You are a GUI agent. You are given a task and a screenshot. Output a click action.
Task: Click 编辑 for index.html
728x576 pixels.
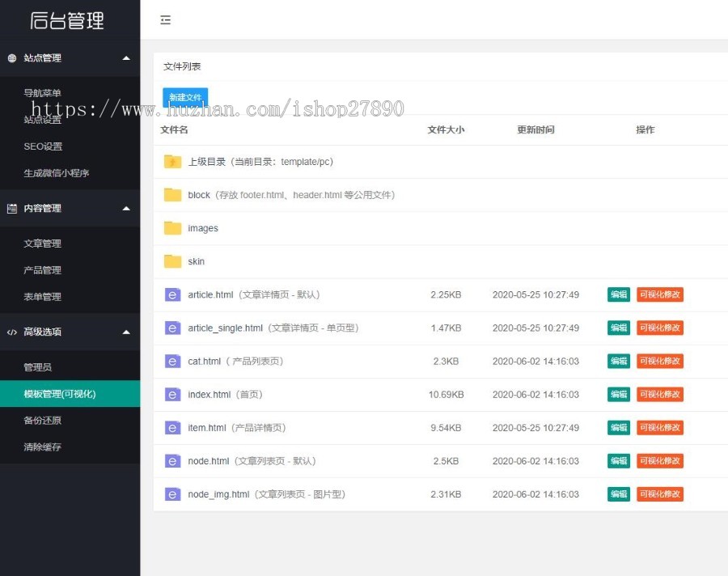click(619, 394)
